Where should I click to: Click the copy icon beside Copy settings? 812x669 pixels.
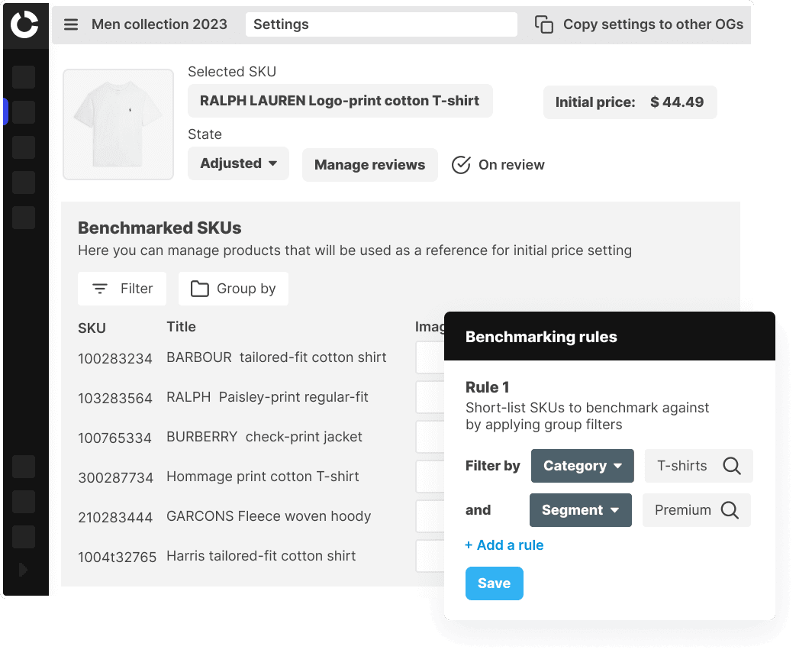pyautogui.click(x=543, y=24)
